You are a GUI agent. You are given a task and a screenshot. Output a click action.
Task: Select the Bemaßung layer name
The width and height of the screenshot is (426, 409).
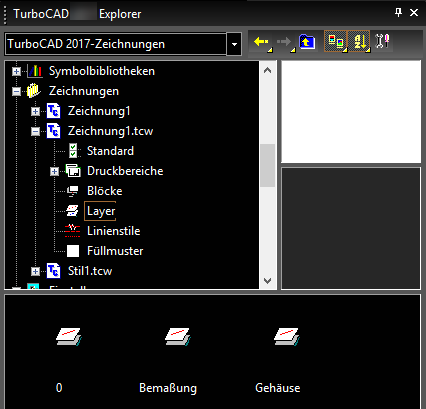click(x=168, y=388)
